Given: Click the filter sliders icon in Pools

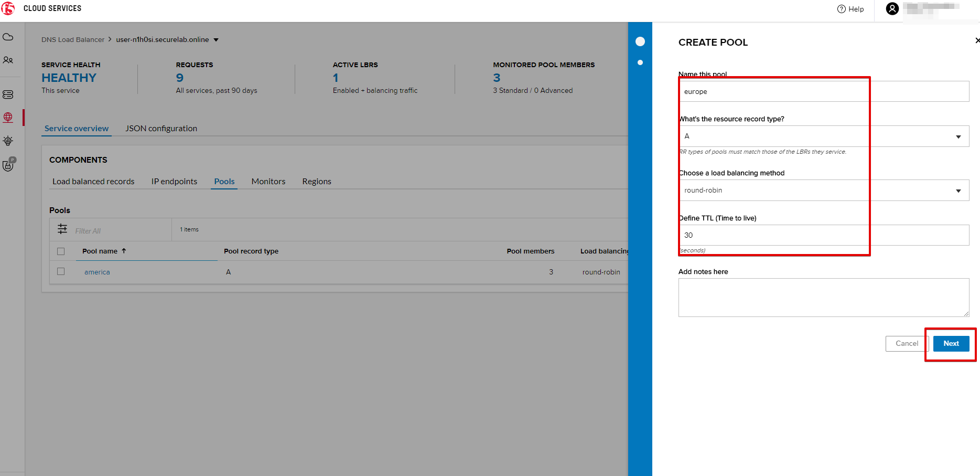Looking at the screenshot, I should click(x=62, y=229).
